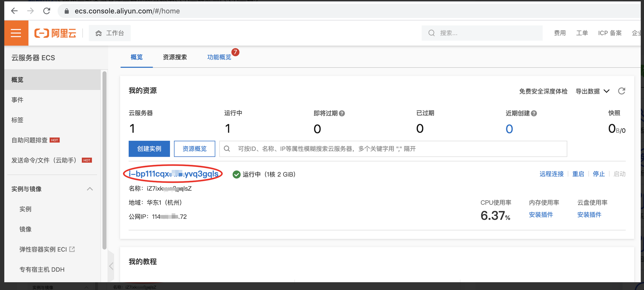Image resolution: width=644 pixels, height=290 pixels.
Task: Click 安装插件 under 云盘使用率
Action: click(x=589, y=215)
